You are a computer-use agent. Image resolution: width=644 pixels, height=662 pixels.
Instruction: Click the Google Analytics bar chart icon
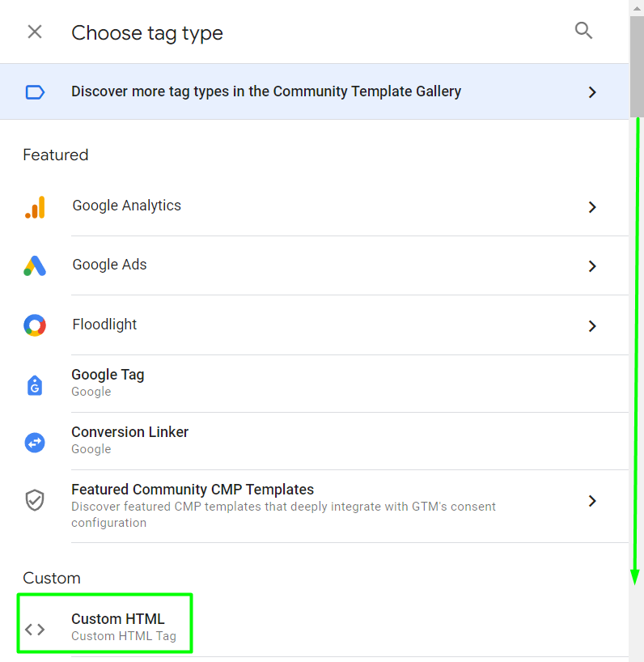tap(35, 207)
